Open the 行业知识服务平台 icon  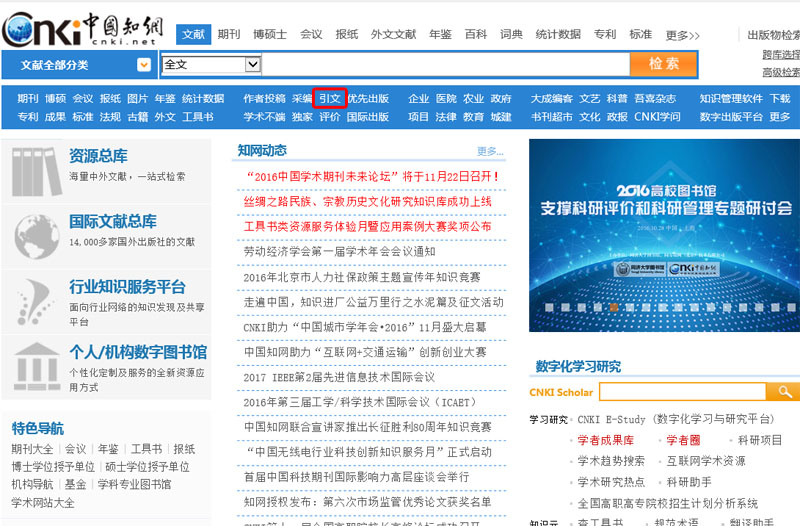click(x=34, y=302)
